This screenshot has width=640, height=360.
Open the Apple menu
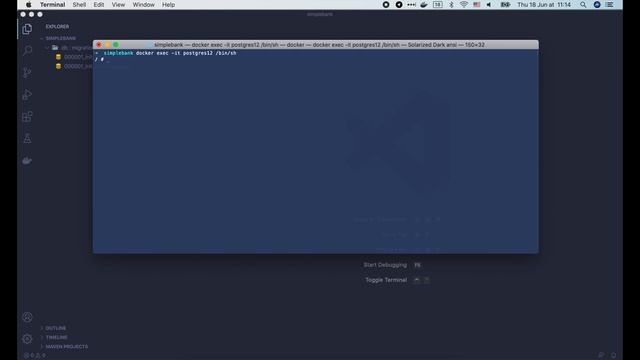point(29,5)
